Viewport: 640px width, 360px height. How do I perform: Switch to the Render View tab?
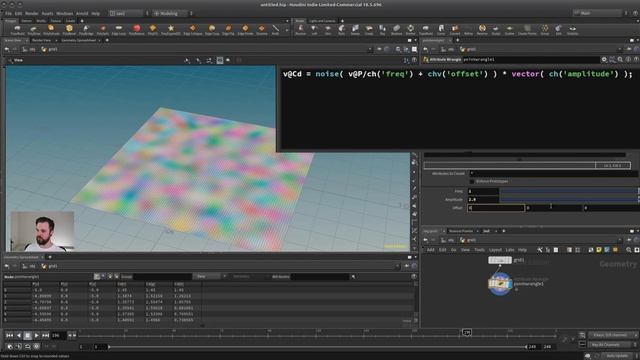coord(41,40)
